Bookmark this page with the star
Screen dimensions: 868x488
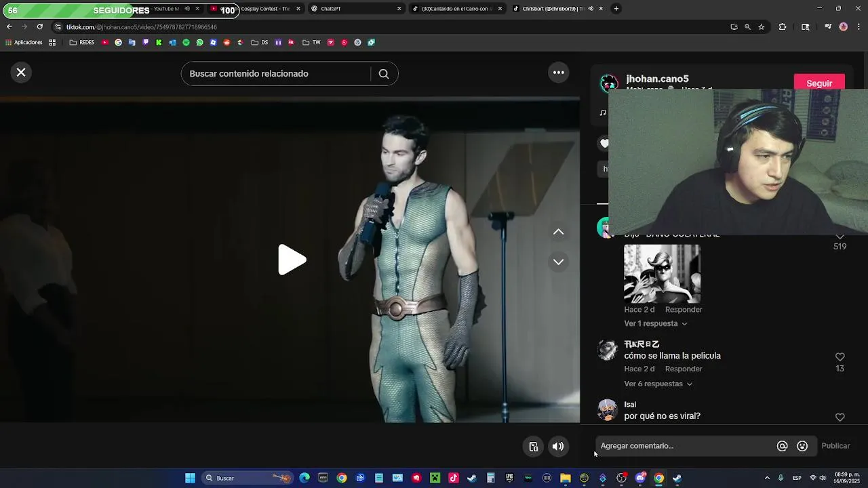[x=762, y=27]
